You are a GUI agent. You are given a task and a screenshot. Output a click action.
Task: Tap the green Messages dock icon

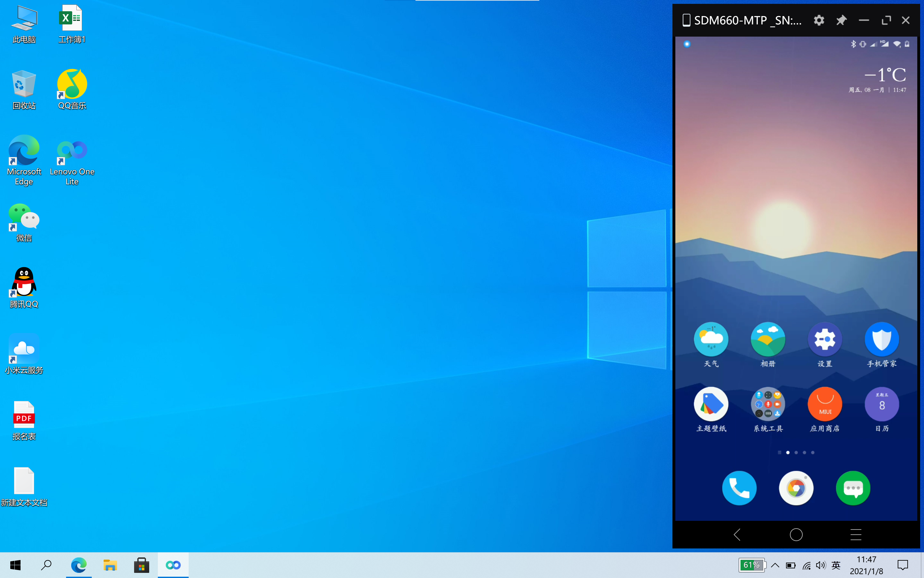pyautogui.click(x=853, y=488)
